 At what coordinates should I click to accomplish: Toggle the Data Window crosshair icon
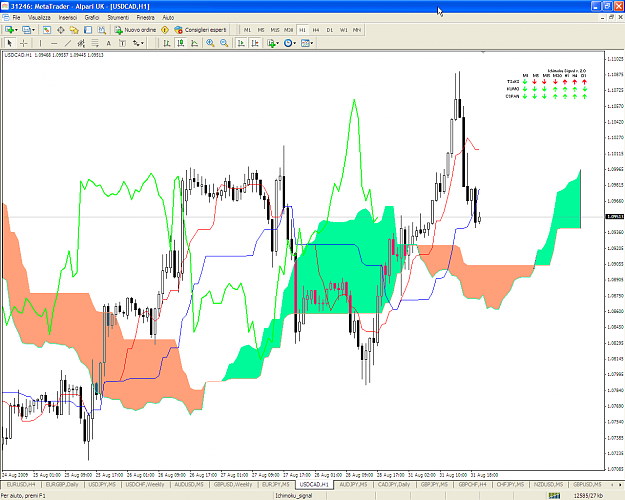(x=61, y=30)
